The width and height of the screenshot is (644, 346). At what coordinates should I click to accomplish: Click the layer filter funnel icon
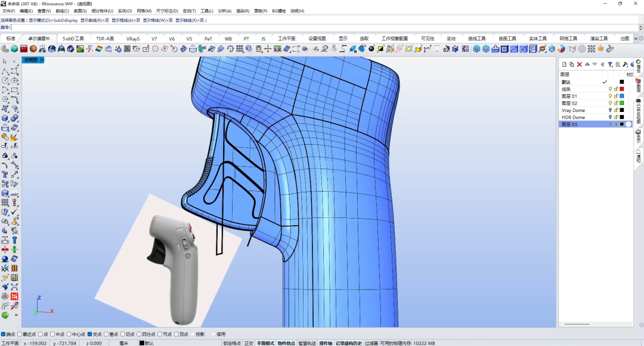pyautogui.click(x=610, y=64)
